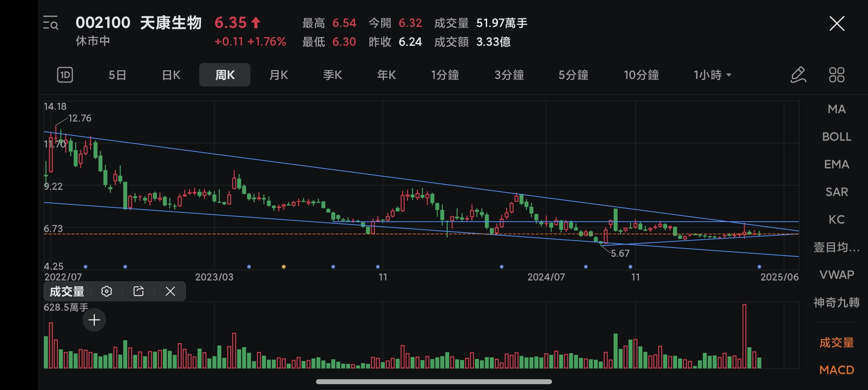Close the chart with the X icon
The image size is (868, 390).
point(837,23)
